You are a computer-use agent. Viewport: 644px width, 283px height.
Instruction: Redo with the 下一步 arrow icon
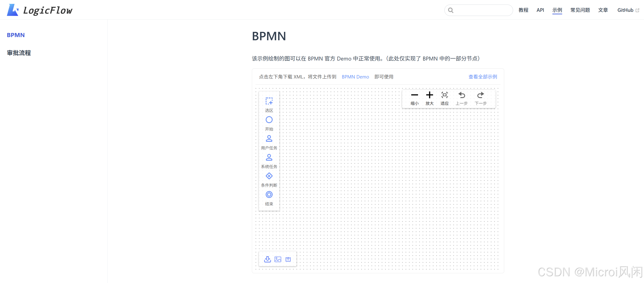[480, 95]
